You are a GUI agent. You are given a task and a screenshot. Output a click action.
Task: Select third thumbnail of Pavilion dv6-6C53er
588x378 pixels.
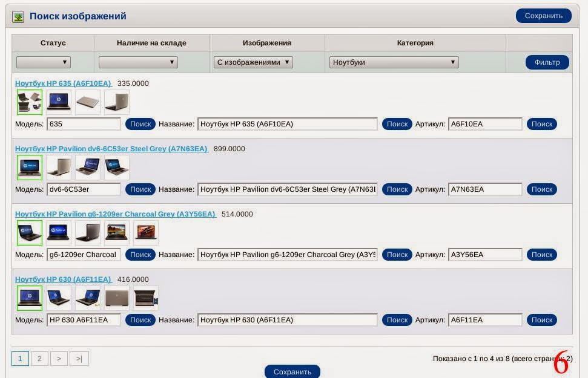pyautogui.click(x=88, y=168)
